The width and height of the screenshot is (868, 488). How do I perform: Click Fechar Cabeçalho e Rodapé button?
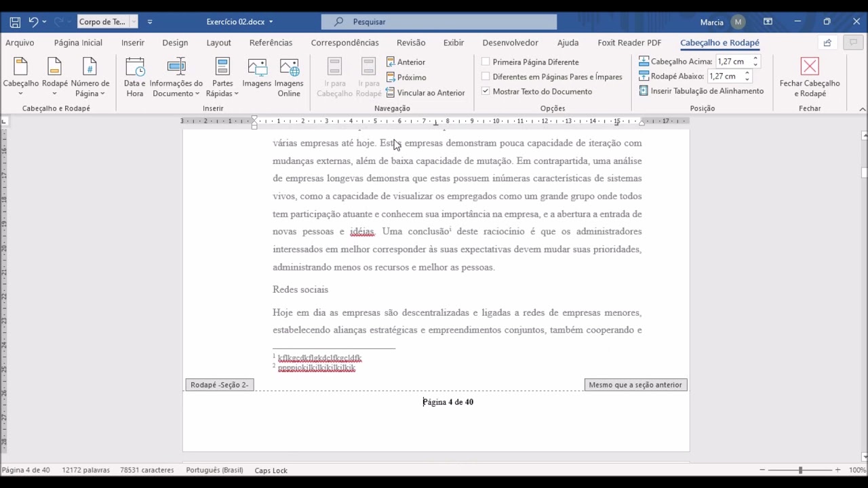810,78
